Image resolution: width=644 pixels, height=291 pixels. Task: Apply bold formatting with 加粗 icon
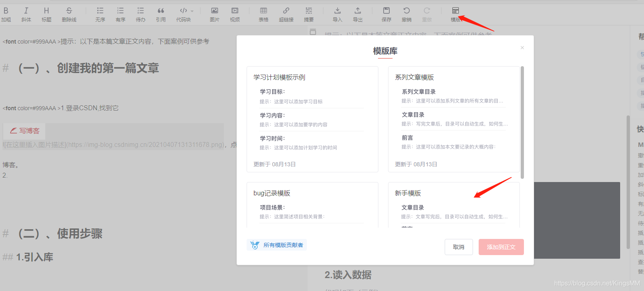coord(6,14)
